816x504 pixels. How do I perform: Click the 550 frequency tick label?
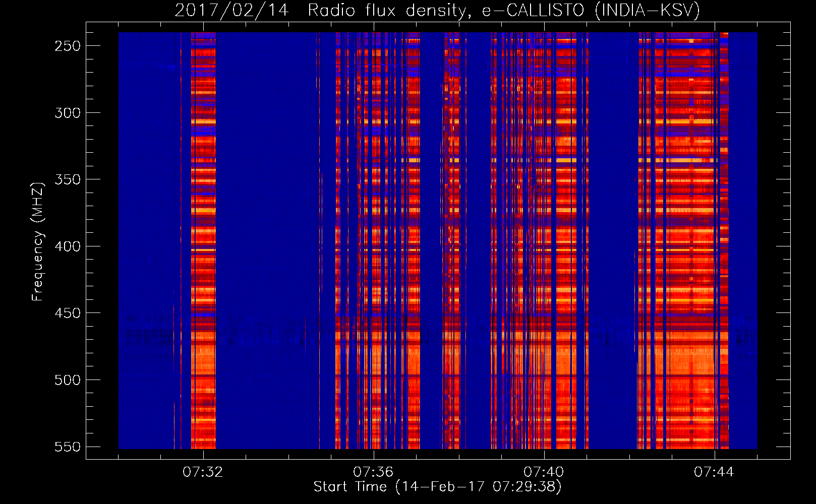point(68,447)
